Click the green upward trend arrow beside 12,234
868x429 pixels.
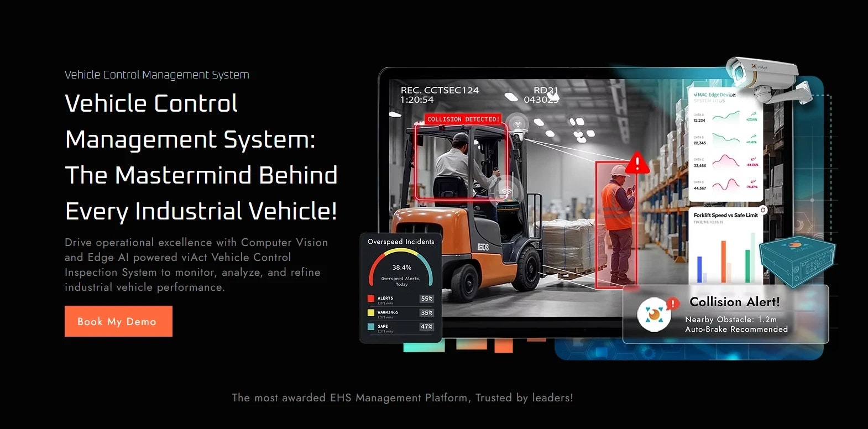coord(752,113)
